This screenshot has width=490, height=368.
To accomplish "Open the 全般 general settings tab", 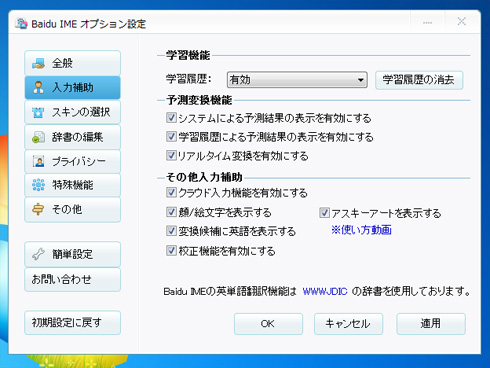I will click(72, 63).
